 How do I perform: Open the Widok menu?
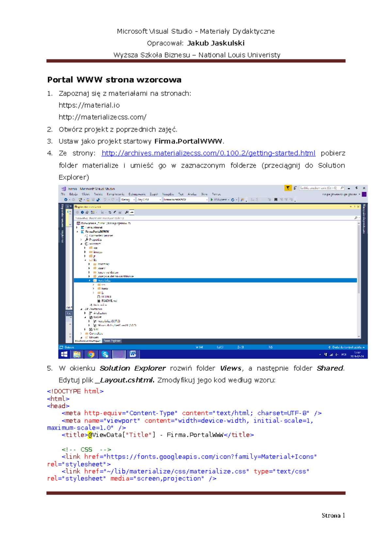point(86,194)
